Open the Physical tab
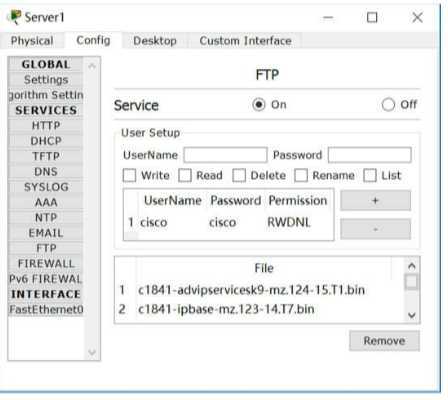Screen dimensions: 448x400 32,41
